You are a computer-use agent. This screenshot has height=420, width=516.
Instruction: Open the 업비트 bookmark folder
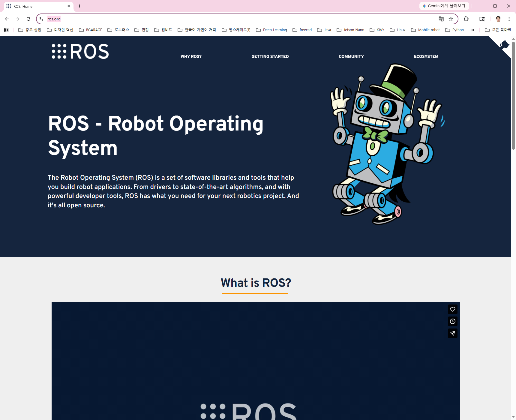coord(163,30)
